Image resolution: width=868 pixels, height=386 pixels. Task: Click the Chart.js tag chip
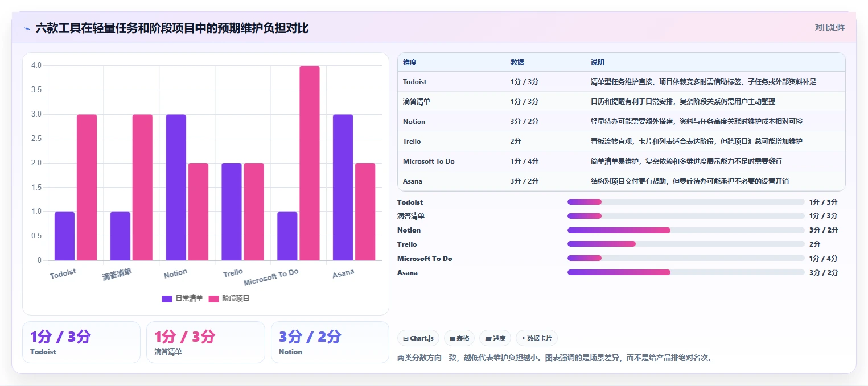418,338
